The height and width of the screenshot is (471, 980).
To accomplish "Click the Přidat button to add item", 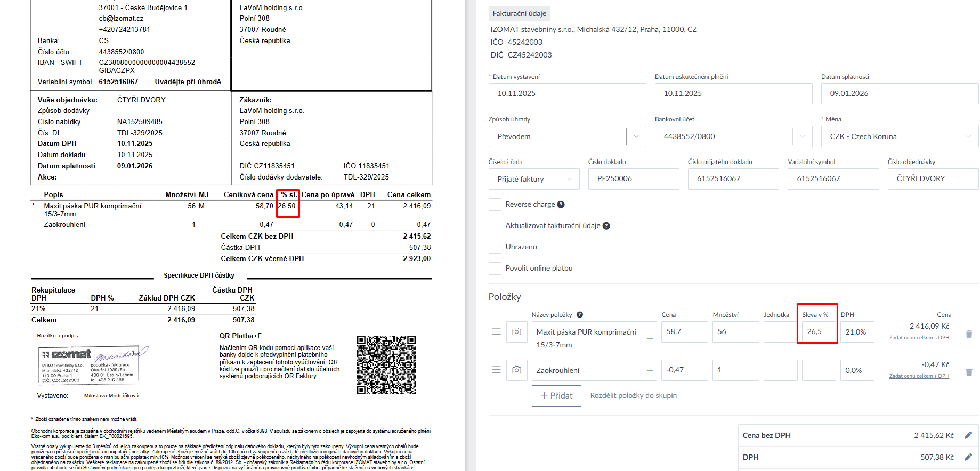I will pos(556,395).
